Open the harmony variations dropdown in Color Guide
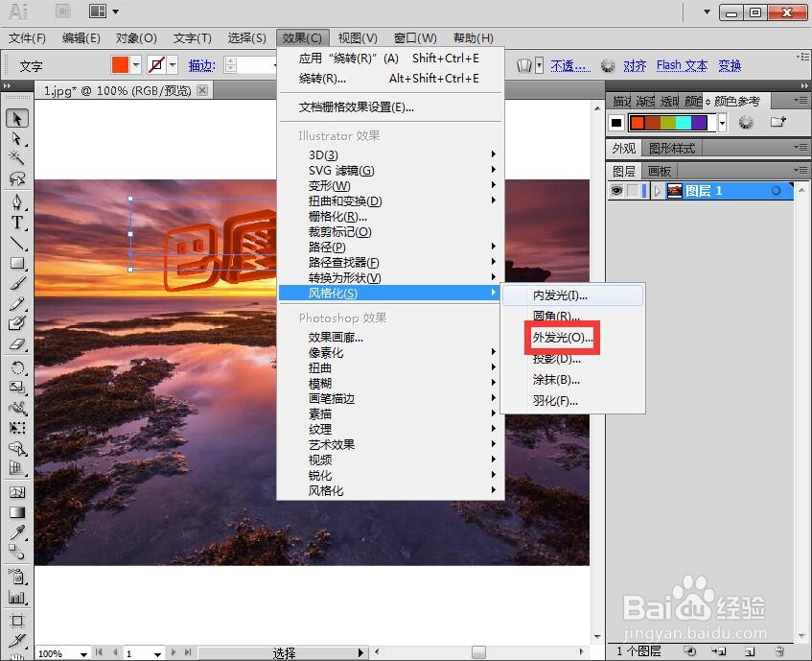This screenshot has width=812, height=661. (x=723, y=122)
